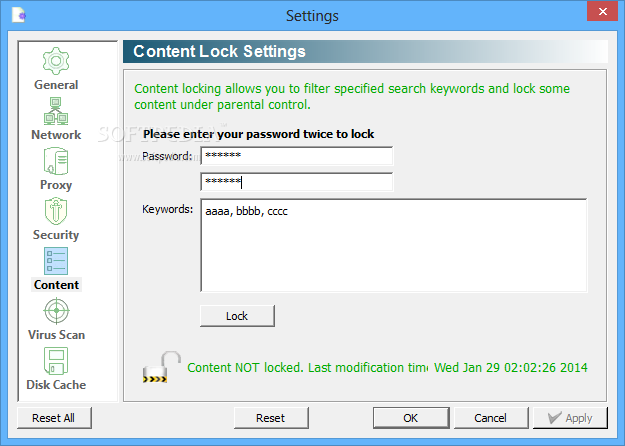625x446 pixels.
Task: Select the Disk Cache floppy icon
Action: [56, 361]
